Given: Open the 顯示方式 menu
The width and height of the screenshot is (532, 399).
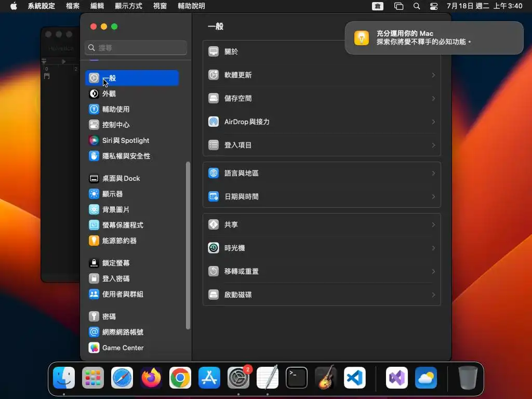Looking at the screenshot, I should [129, 6].
